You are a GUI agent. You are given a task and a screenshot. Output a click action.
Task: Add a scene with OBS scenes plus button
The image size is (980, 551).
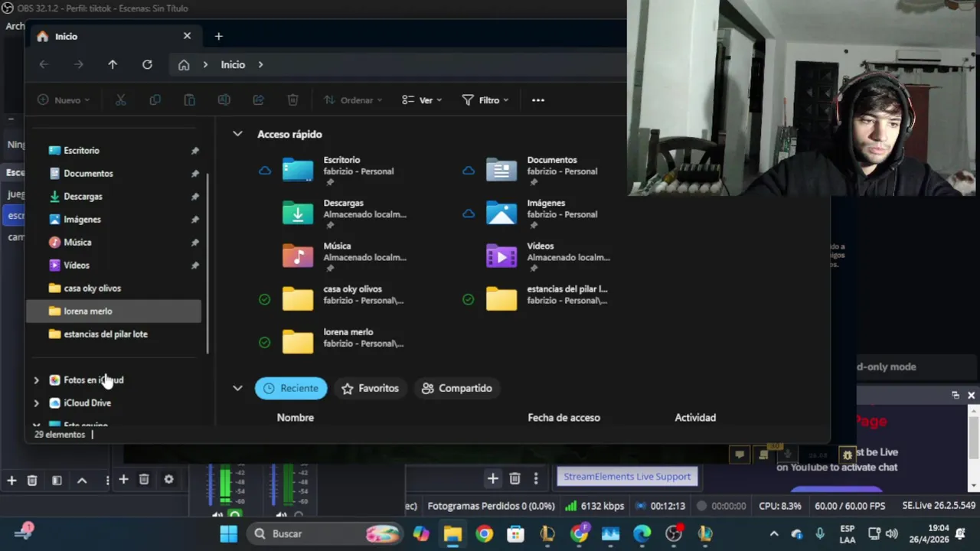click(x=11, y=481)
